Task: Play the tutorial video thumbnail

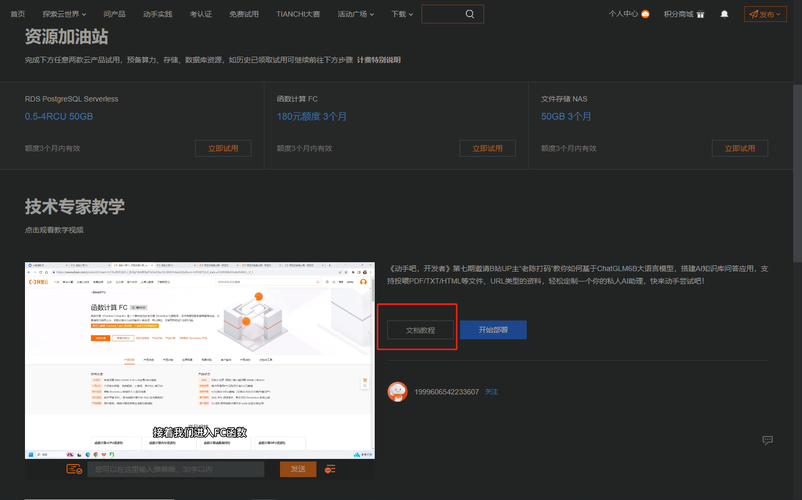Action: click(199, 360)
